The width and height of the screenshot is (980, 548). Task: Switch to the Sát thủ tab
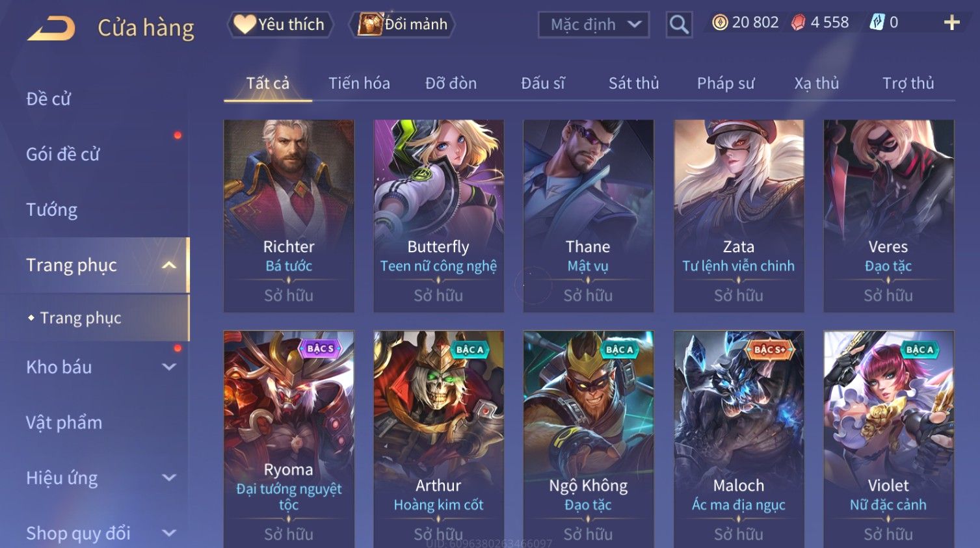pyautogui.click(x=633, y=83)
